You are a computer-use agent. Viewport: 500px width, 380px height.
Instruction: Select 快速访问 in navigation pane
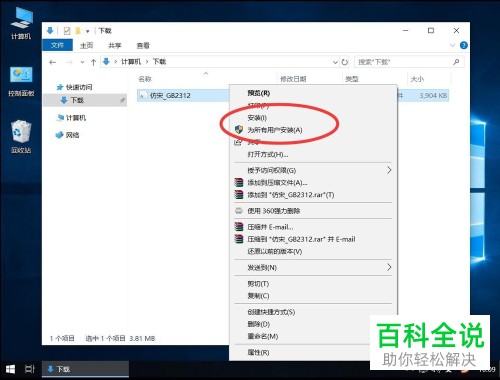point(79,87)
